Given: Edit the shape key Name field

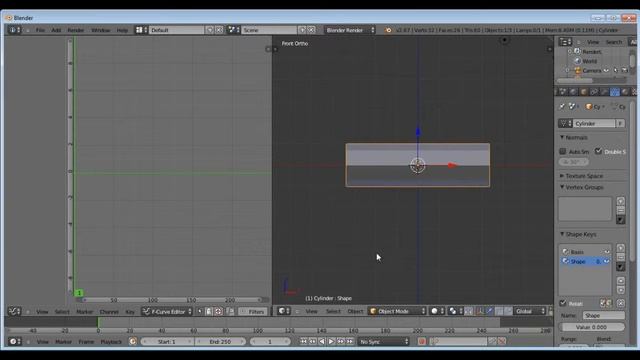Looking at the screenshot, I should tap(604, 316).
